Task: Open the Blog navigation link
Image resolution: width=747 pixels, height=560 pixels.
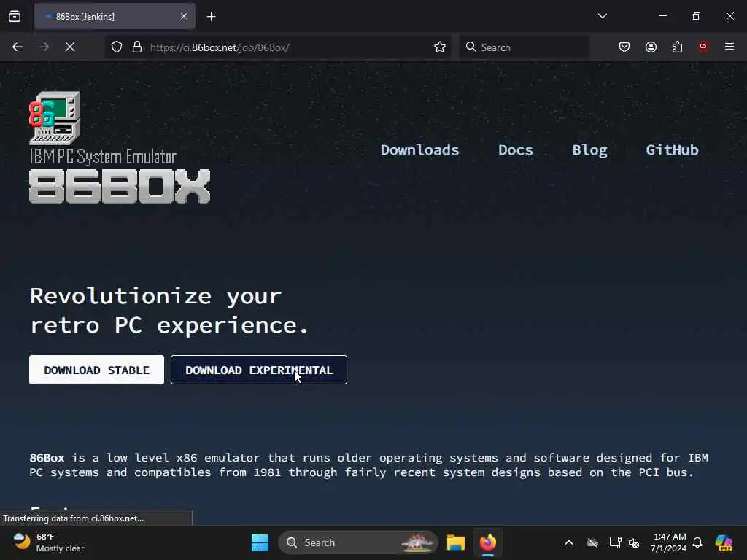Action: click(589, 150)
